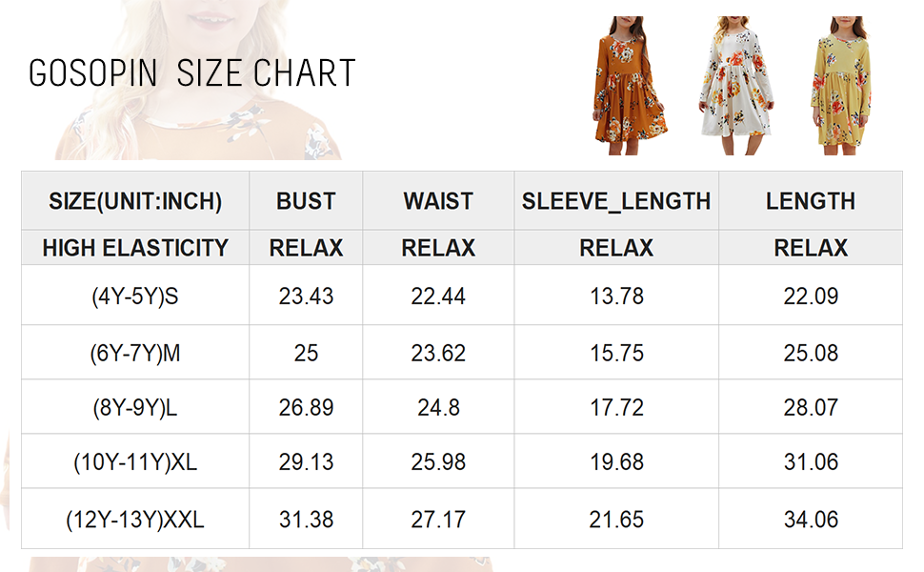Click bust value 23.43 cell
The width and height of the screenshot is (924, 572).
point(306,296)
